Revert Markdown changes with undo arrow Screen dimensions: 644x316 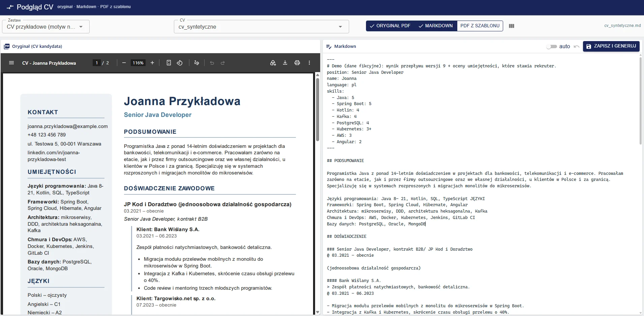click(577, 46)
